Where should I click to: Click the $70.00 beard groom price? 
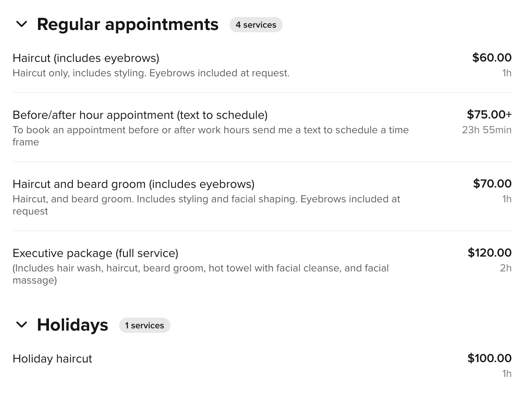492,184
